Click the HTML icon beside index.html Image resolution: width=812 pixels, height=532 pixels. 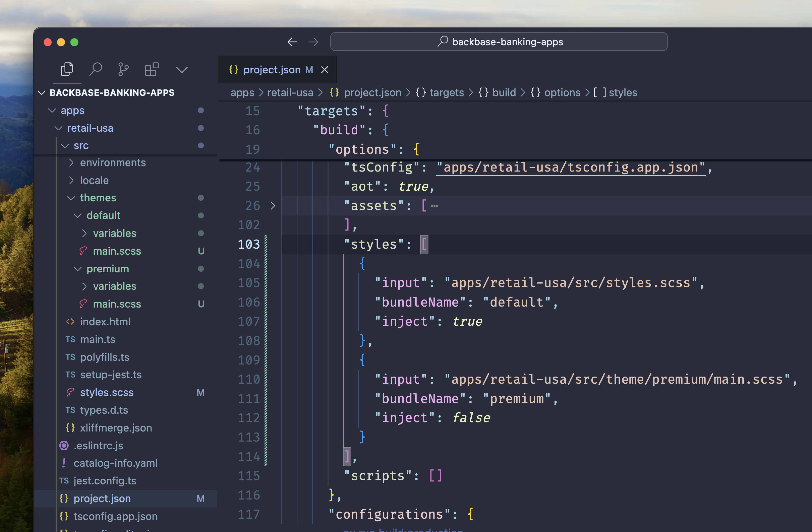70,322
